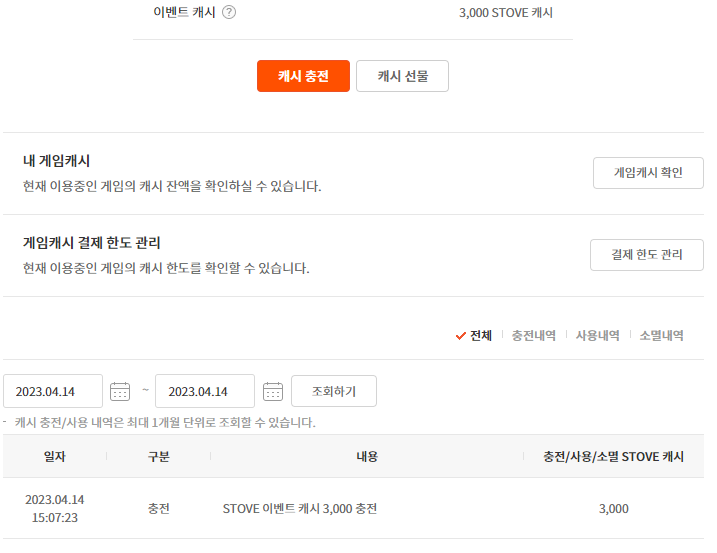Click the 캐시 선물 button
This screenshot has width=717, height=553.
tap(402, 76)
